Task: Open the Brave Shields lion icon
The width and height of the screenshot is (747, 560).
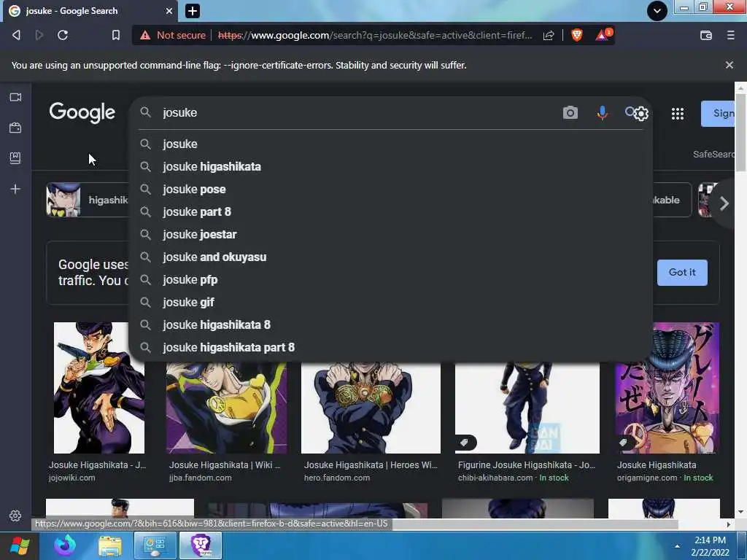Action: coord(577,35)
